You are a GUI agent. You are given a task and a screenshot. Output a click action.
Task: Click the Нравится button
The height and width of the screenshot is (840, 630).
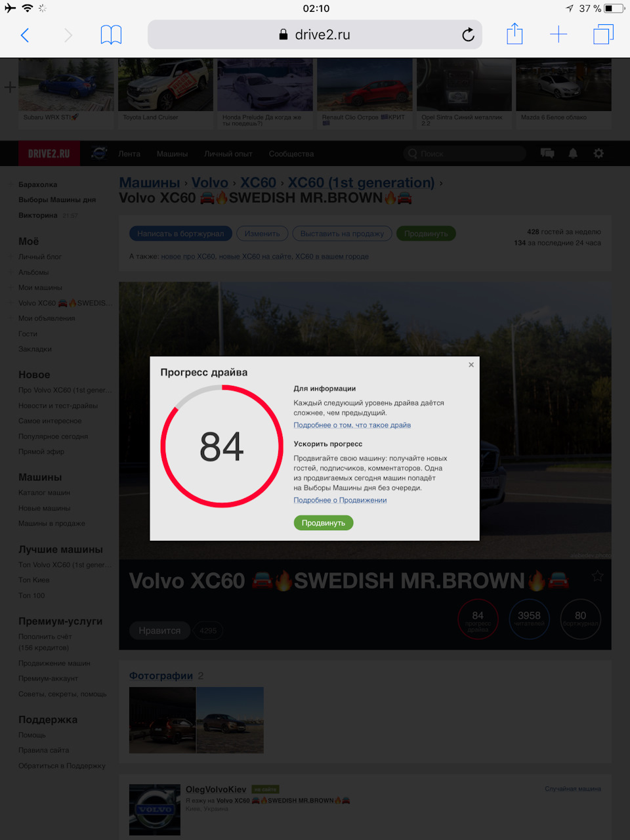tap(159, 631)
